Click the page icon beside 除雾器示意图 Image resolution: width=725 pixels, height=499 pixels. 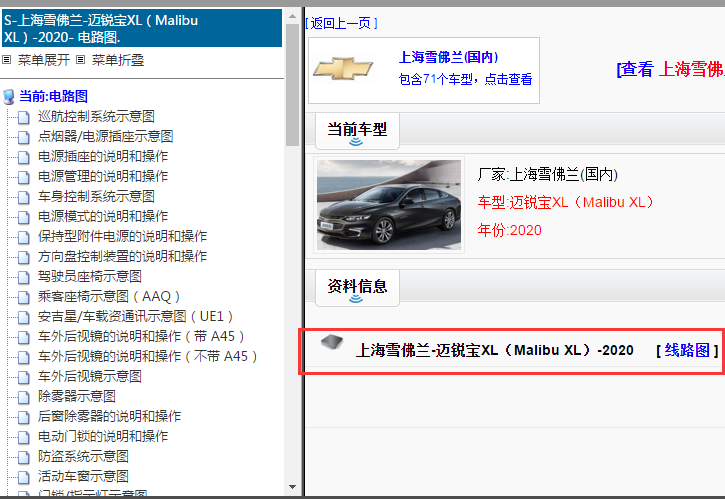click(24, 397)
